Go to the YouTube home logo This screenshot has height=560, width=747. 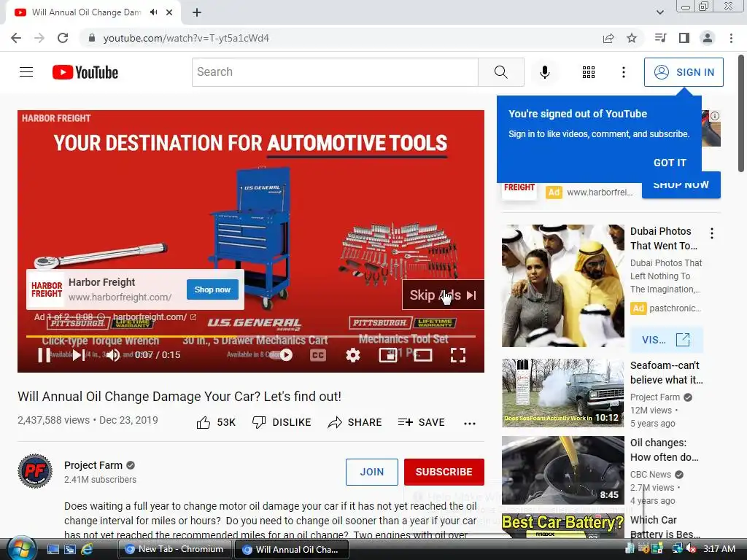(x=85, y=72)
